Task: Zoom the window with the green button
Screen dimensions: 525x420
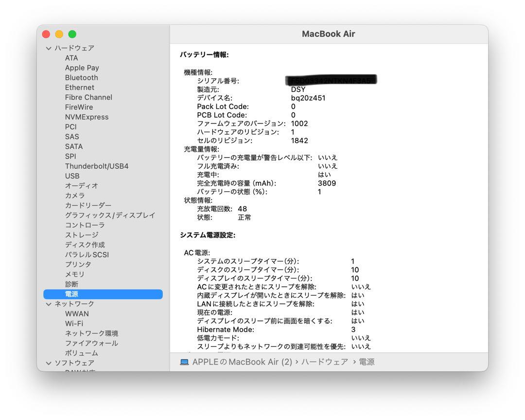Action: pos(72,34)
